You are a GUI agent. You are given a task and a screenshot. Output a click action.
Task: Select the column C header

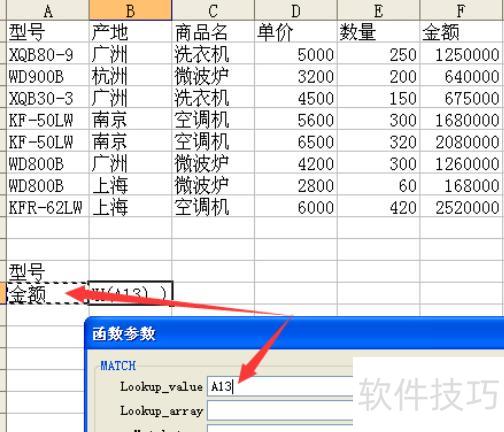tap(213, 10)
